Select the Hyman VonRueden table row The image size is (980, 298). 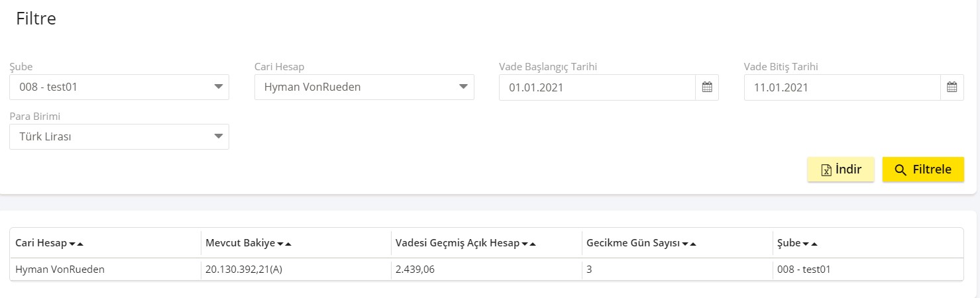pos(487,270)
